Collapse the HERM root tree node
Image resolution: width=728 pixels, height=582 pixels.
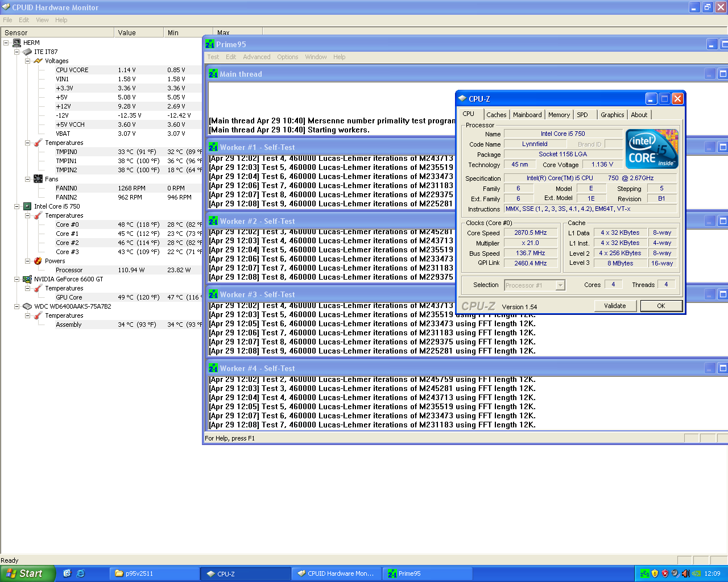tap(6, 43)
